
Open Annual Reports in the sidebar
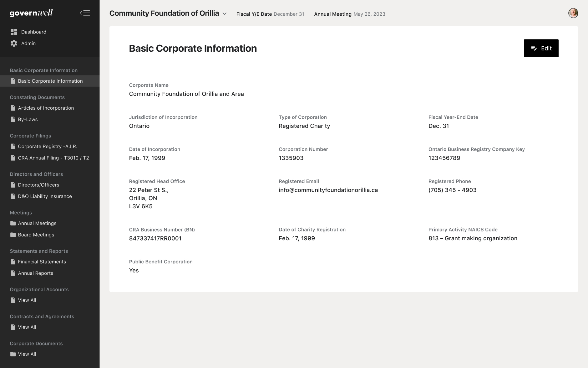pos(36,273)
